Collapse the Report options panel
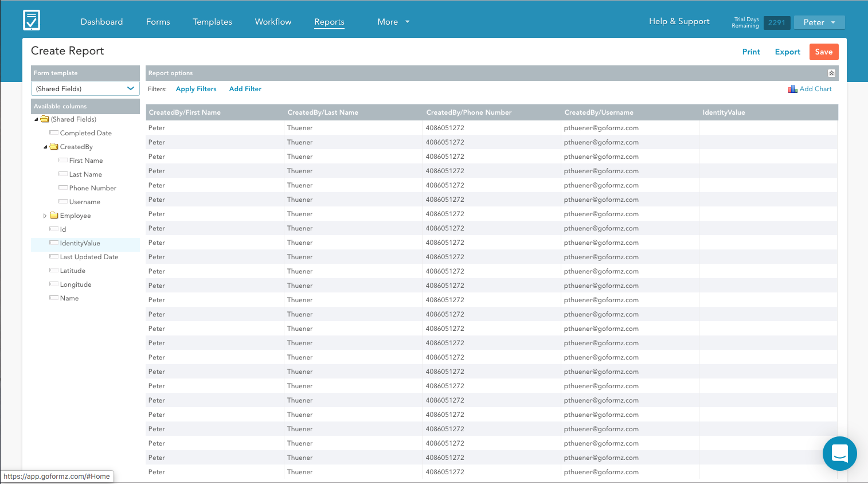 pyautogui.click(x=831, y=73)
